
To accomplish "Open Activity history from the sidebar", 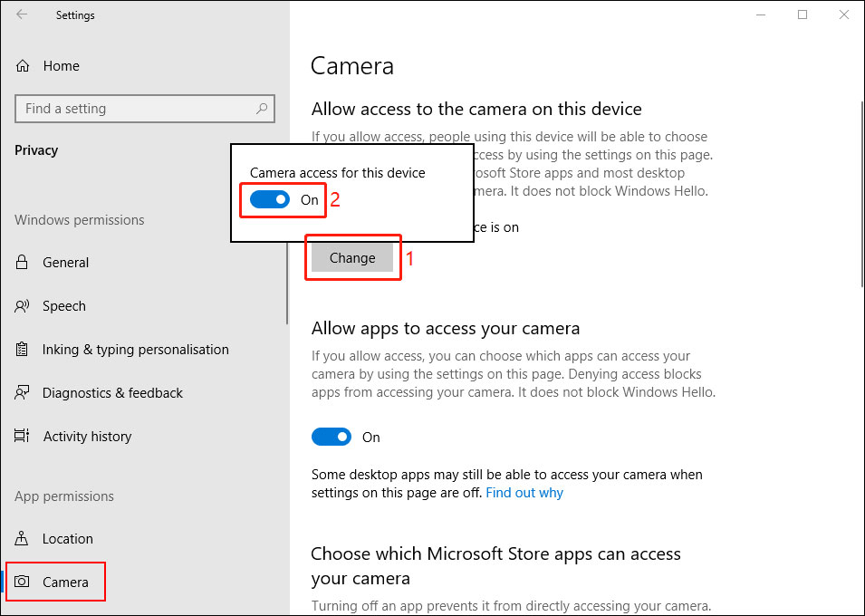I will (x=86, y=436).
